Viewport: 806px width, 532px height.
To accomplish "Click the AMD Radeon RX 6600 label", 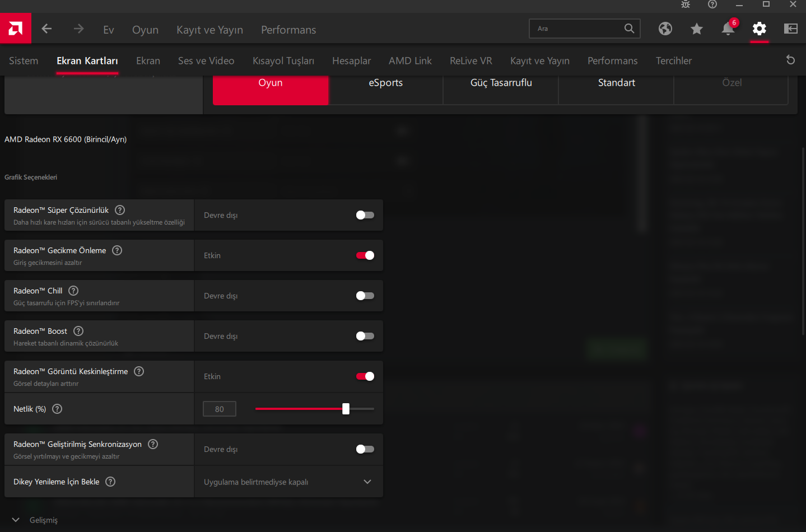I will 66,139.
